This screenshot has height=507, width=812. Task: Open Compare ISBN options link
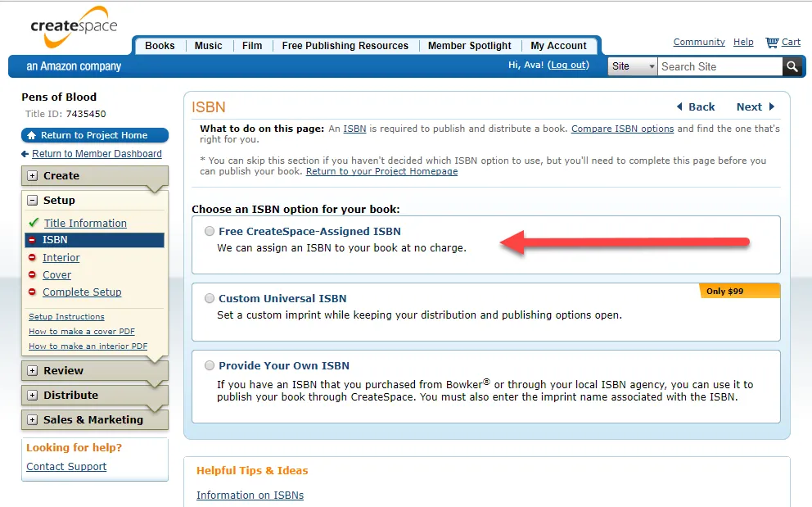coord(622,129)
